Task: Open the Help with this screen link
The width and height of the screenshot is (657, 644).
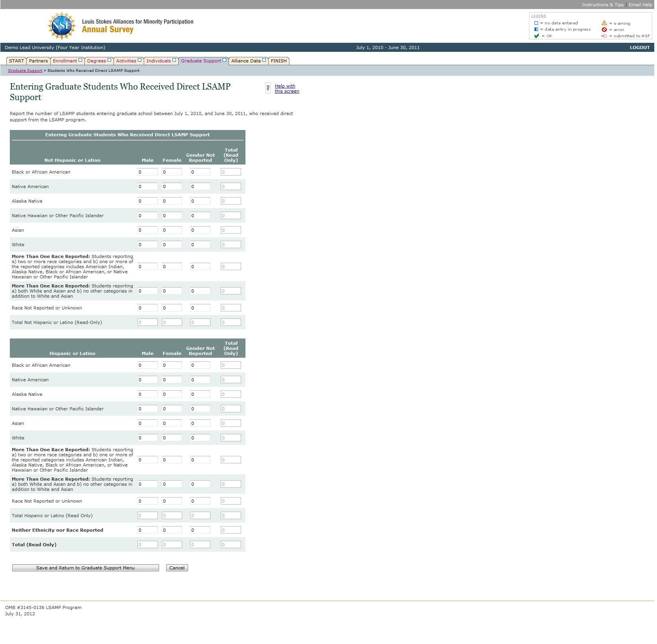Action: tap(287, 89)
